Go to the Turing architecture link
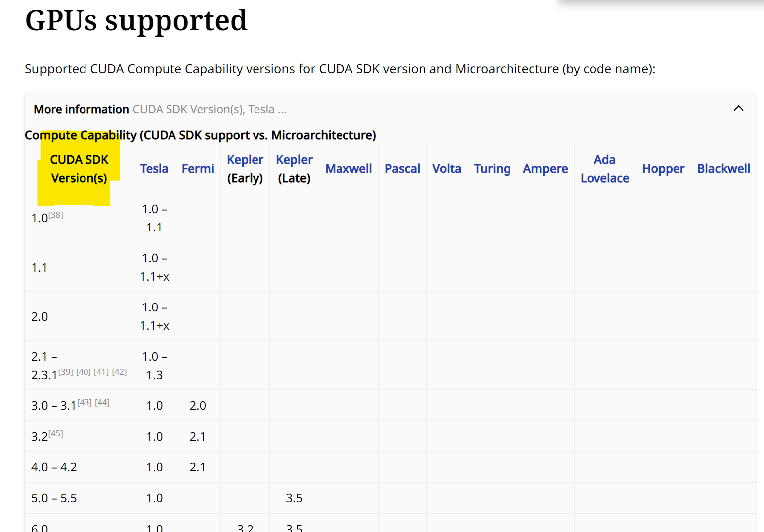The image size is (764, 532). pos(492,169)
